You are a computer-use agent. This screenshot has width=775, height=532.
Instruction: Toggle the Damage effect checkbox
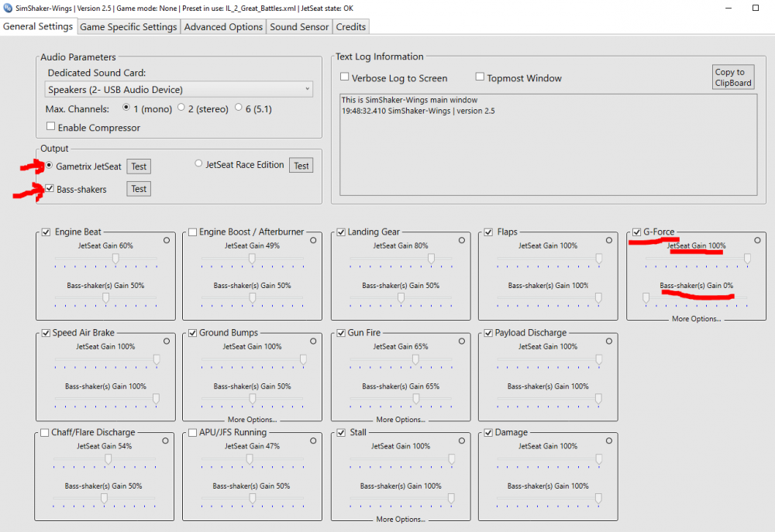pos(488,433)
